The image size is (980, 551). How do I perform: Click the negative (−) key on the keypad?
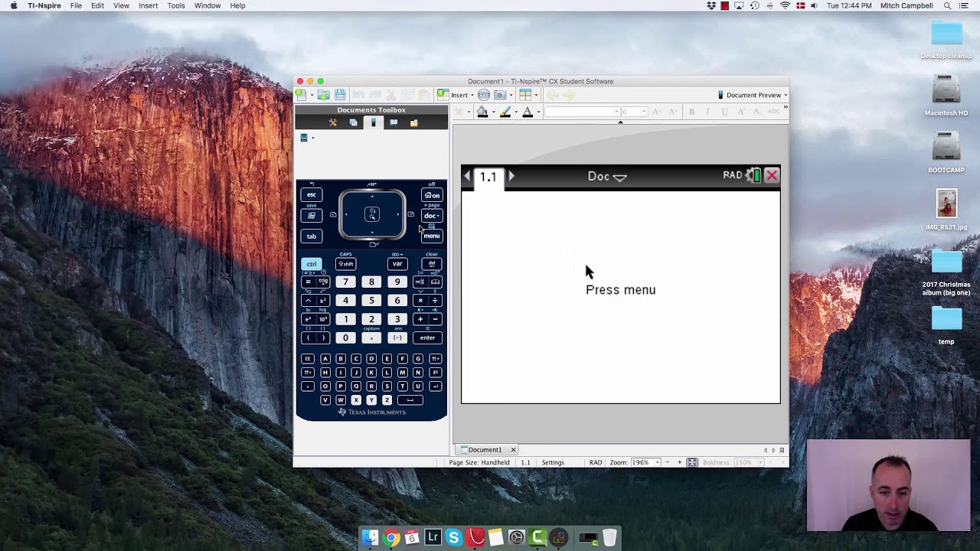[397, 337]
